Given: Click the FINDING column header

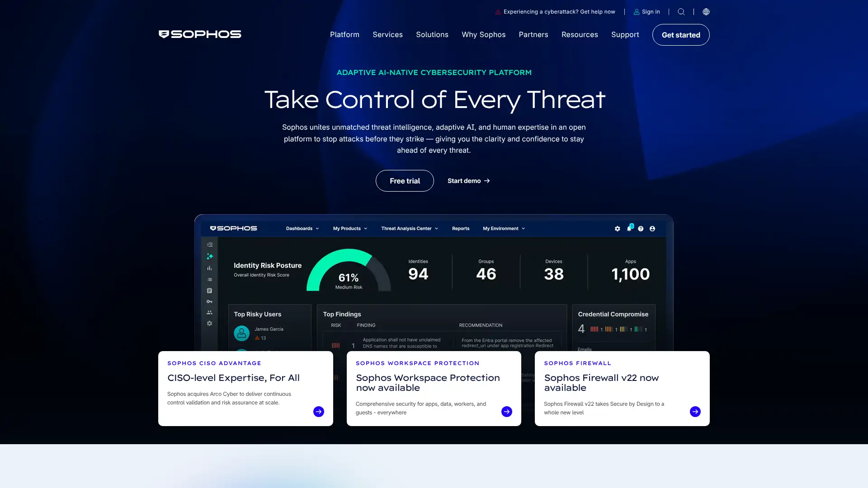Looking at the screenshot, I should [366, 325].
